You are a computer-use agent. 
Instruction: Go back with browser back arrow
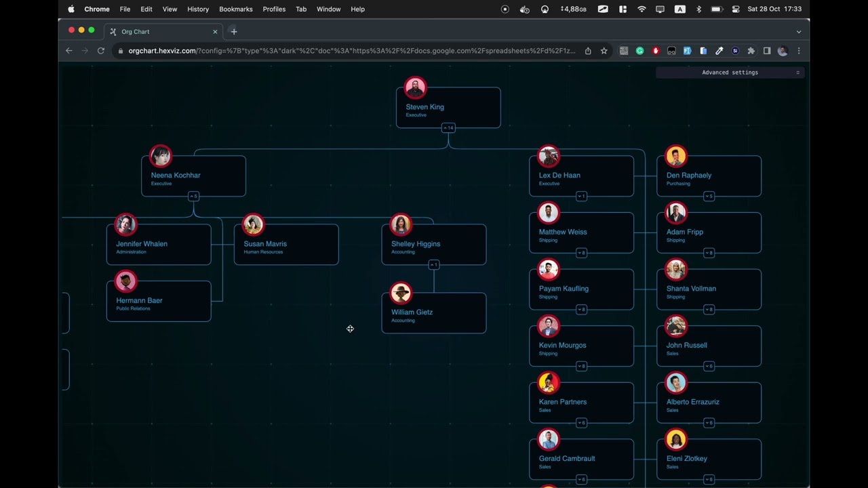[68, 51]
